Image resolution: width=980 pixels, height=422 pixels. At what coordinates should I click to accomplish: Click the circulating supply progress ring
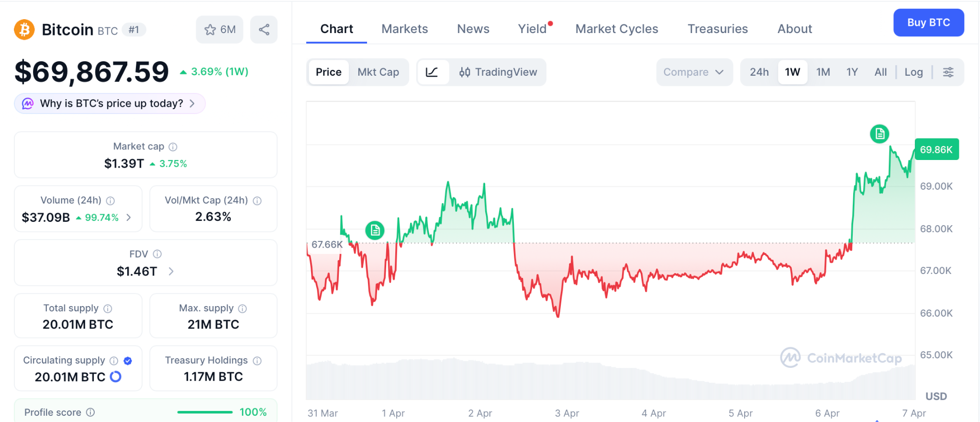tap(116, 377)
